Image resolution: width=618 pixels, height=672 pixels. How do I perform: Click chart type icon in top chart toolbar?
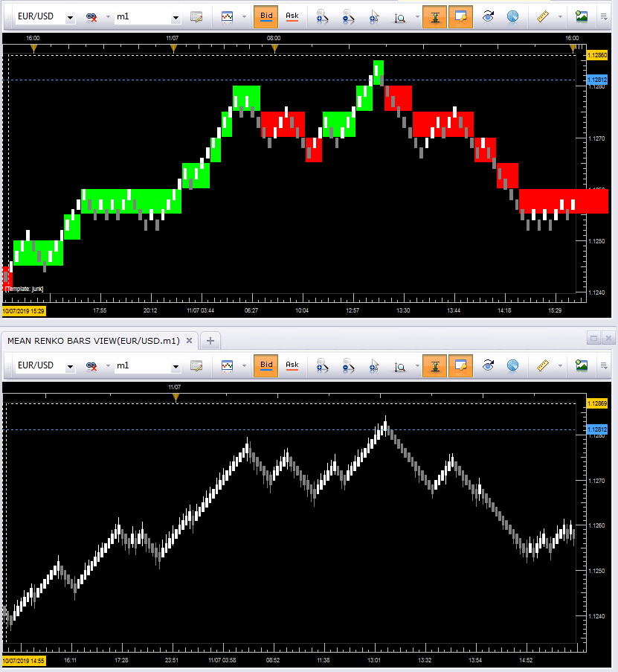228,17
